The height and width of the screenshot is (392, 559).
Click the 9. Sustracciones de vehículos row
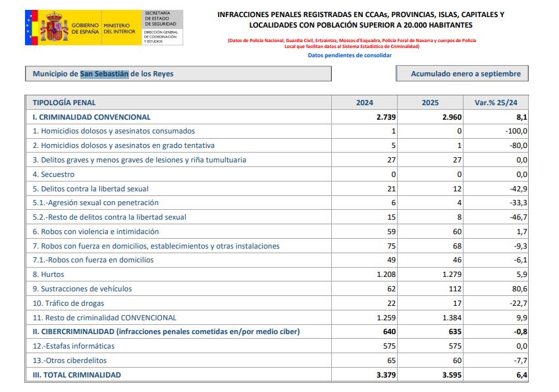point(82,289)
